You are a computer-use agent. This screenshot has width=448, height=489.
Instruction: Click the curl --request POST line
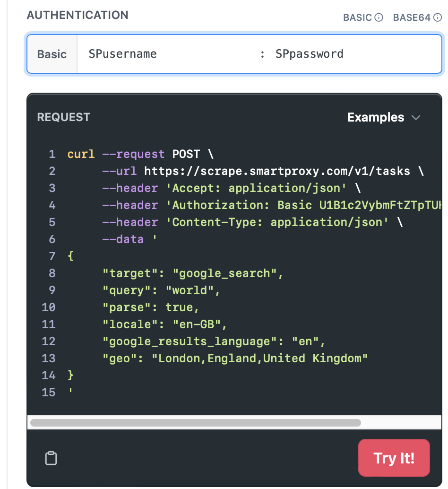[140, 154]
